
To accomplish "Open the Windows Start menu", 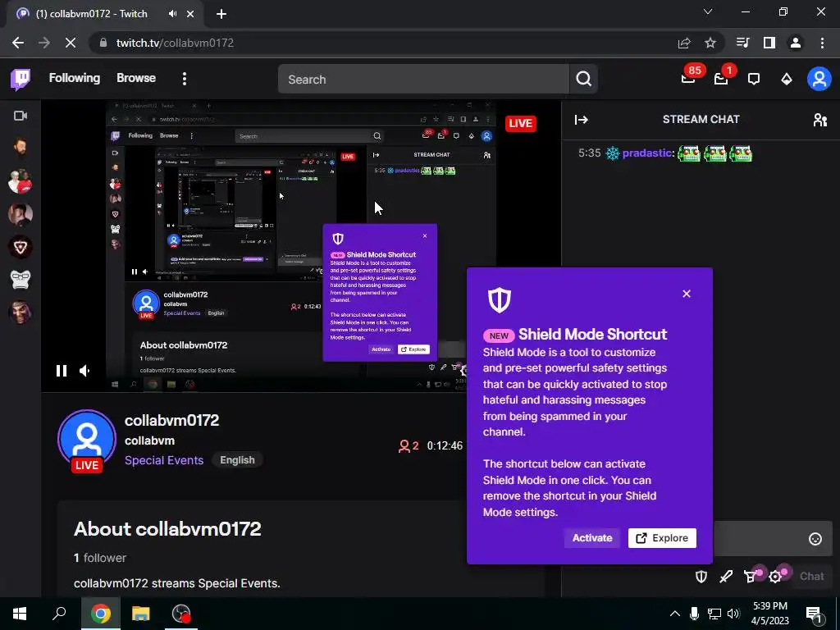I will (x=20, y=614).
